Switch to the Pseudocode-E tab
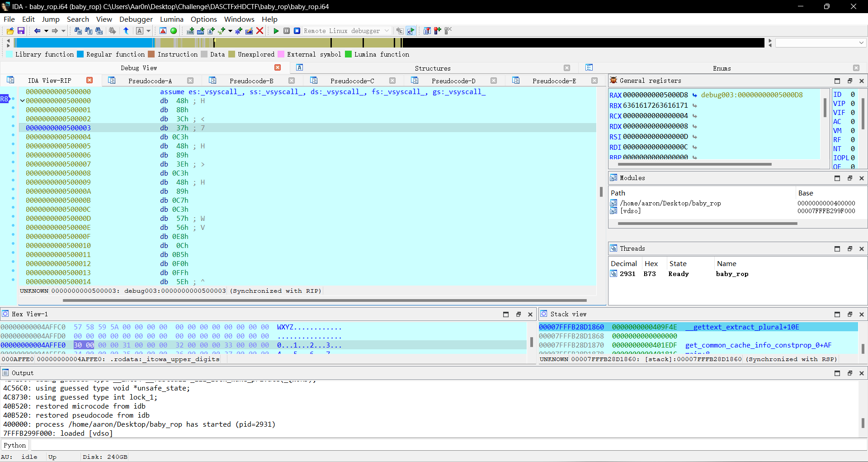Screen dimensions: 868x462 554,81
